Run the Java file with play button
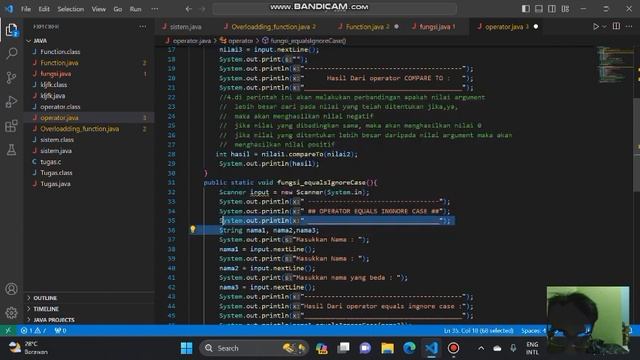The height and width of the screenshot is (360, 640). coord(596,27)
